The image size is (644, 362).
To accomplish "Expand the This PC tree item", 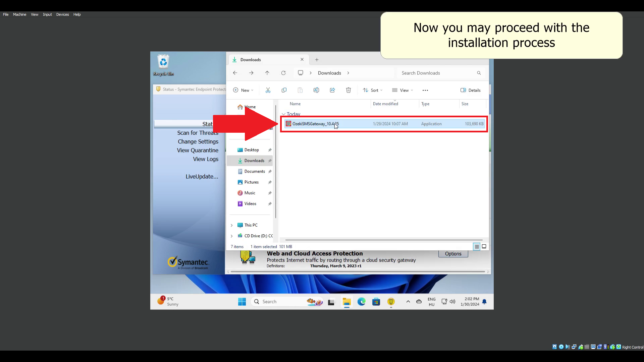I will [231, 225].
